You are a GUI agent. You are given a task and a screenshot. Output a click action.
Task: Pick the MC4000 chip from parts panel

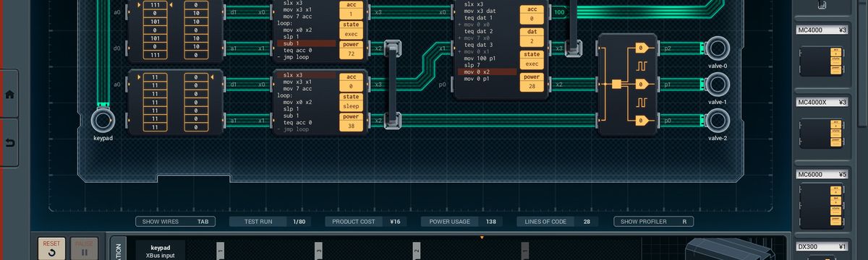point(822,62)
